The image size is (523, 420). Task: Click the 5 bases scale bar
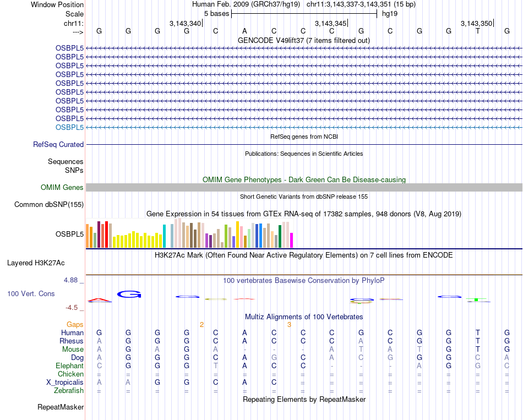tap(304, 14)
